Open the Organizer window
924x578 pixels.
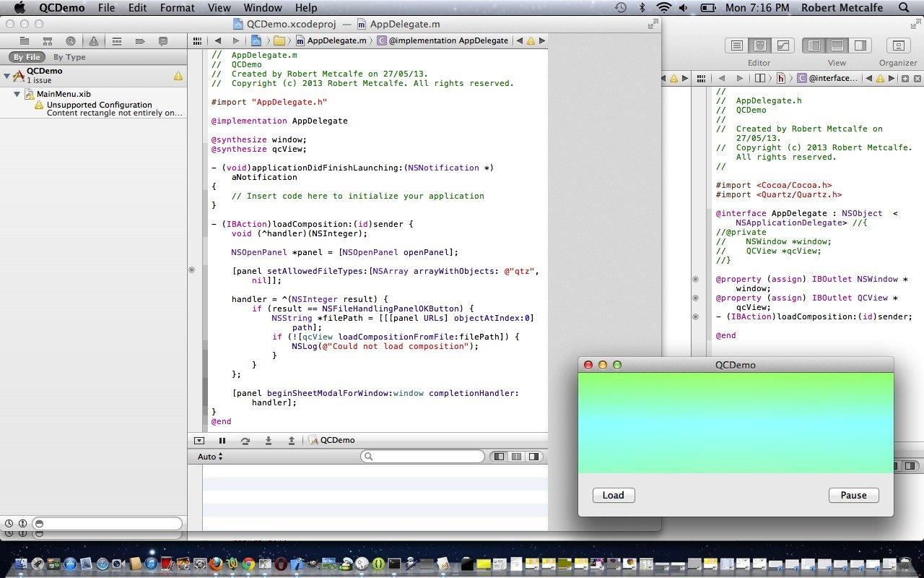(898, 46)
